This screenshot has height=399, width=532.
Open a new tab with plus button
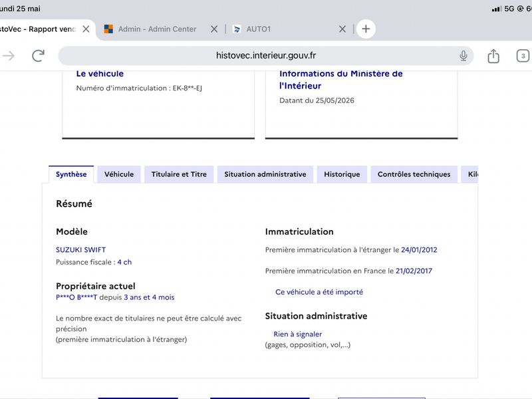click(366, 29)
